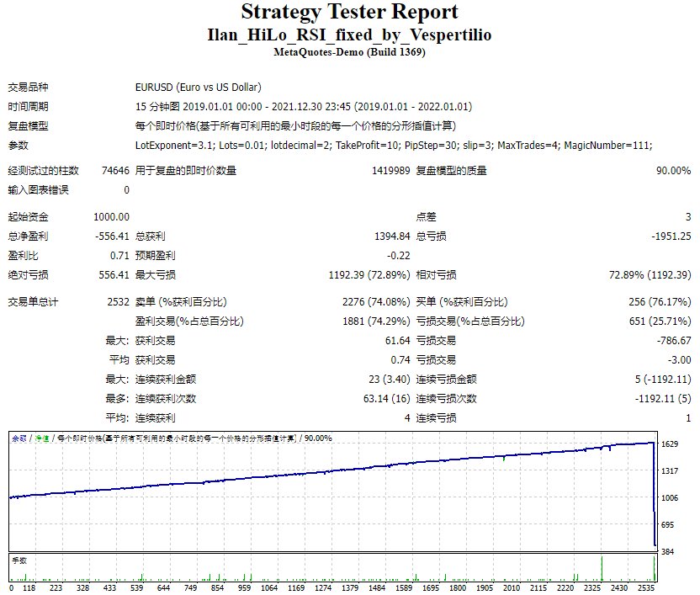
Task: Click profit factor value 0.71
Action: pos(119,256)
